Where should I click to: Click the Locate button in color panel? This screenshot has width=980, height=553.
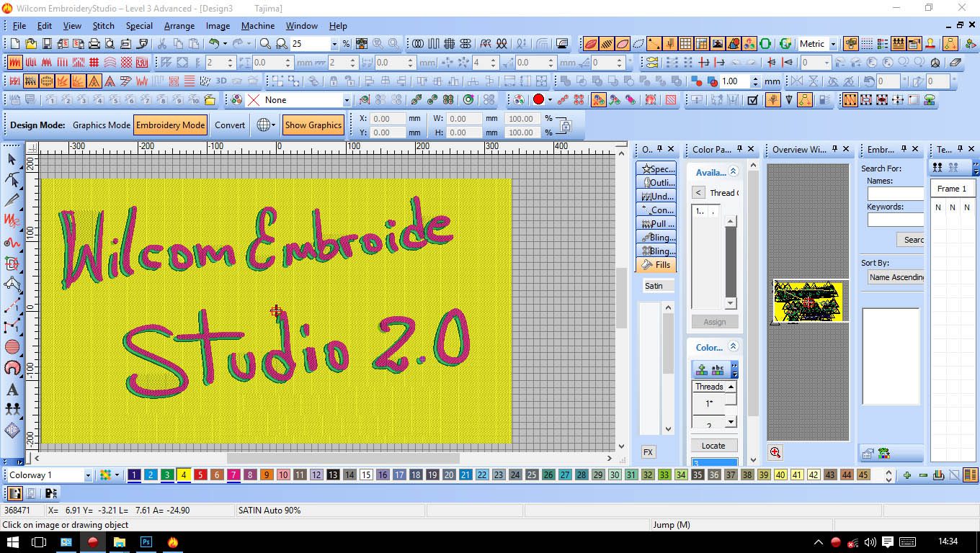[x=713, y=445]
